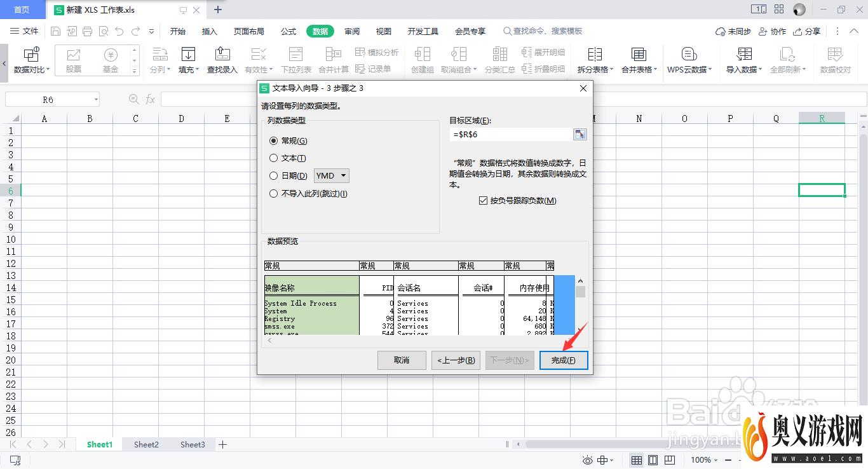This screenshot has width=868, height=469.
Task: Open the 审阅 ribbon tab
Action: tap(352, 31)
